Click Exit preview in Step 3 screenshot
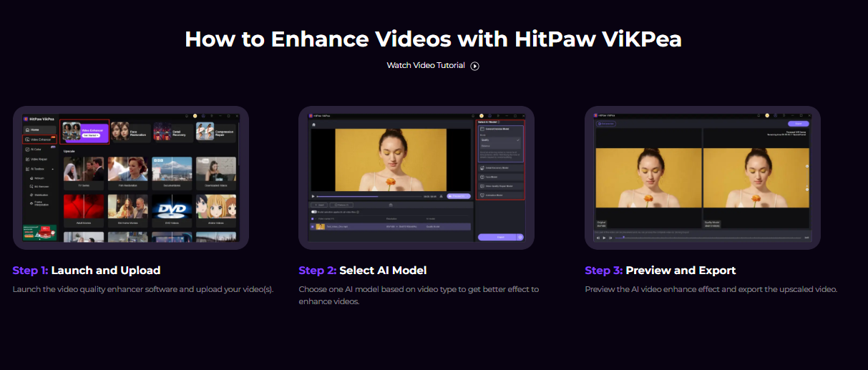The height and width of the screenshot is (370, 868). (606, 124)
